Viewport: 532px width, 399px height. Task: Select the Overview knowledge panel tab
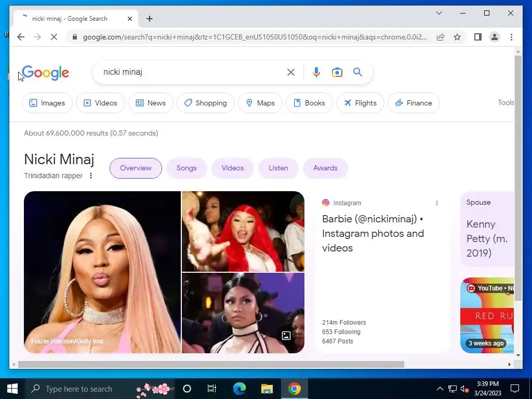click(136, 168)
